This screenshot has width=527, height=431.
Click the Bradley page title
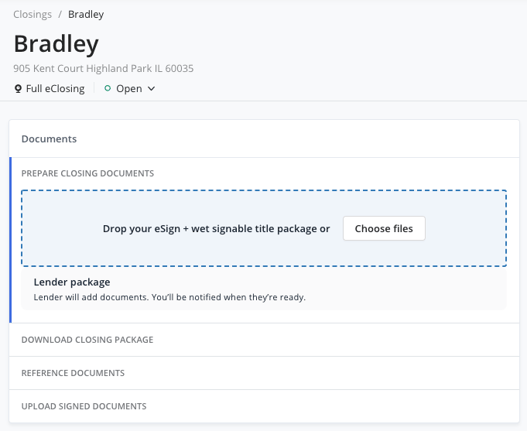tap(56, 44)
